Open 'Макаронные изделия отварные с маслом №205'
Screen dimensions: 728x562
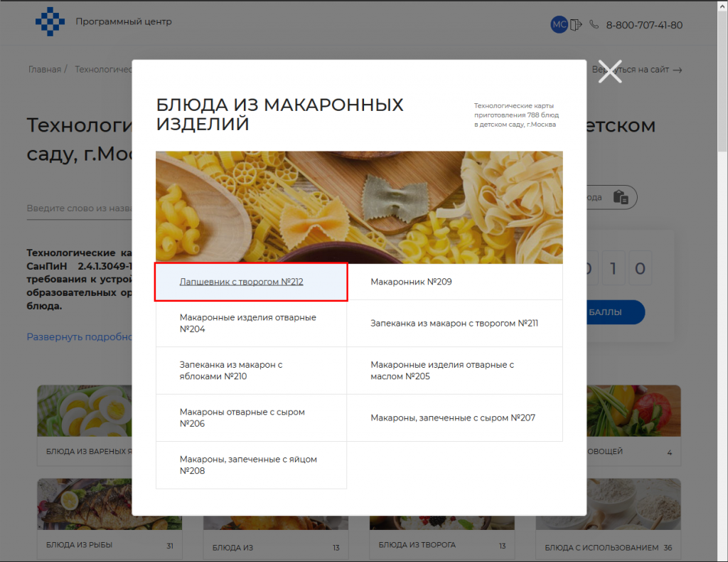441,370
